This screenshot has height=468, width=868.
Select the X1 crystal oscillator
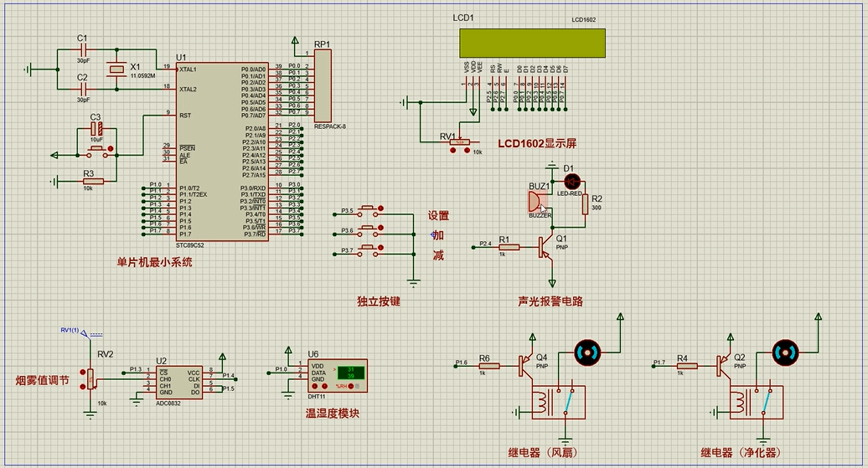pyautogui.click(x=116, y=69)
